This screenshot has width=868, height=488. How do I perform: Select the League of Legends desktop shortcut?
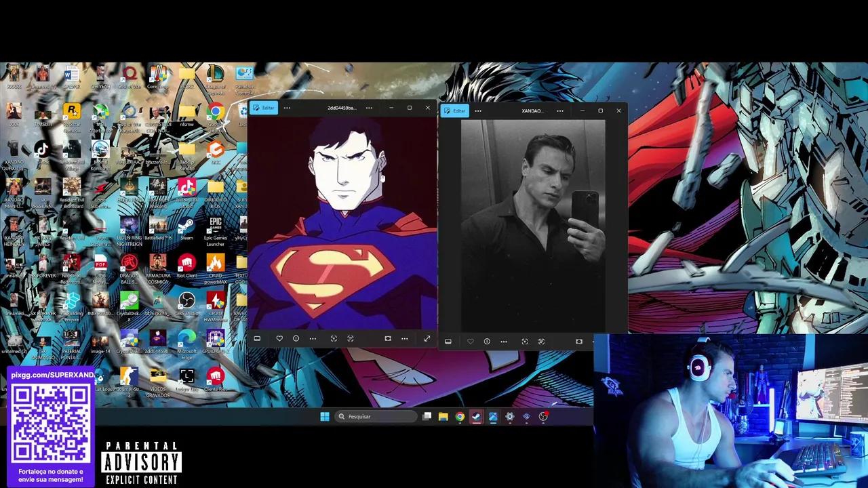pos(216,79)
